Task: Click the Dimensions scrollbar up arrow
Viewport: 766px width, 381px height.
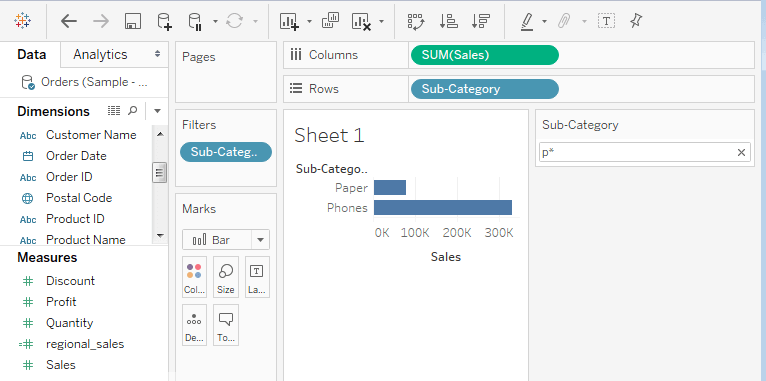Action: point(160,133)
